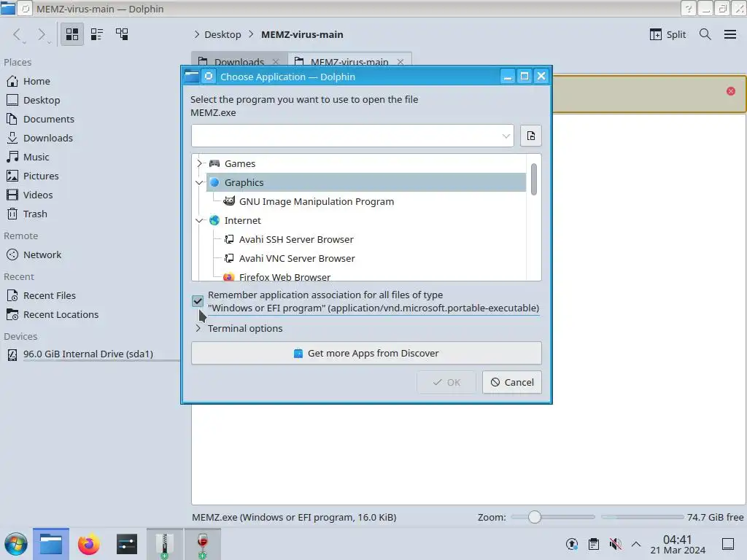Collapse the Internet category
Viewport: 747px width, 560px height.
(200, 220)
